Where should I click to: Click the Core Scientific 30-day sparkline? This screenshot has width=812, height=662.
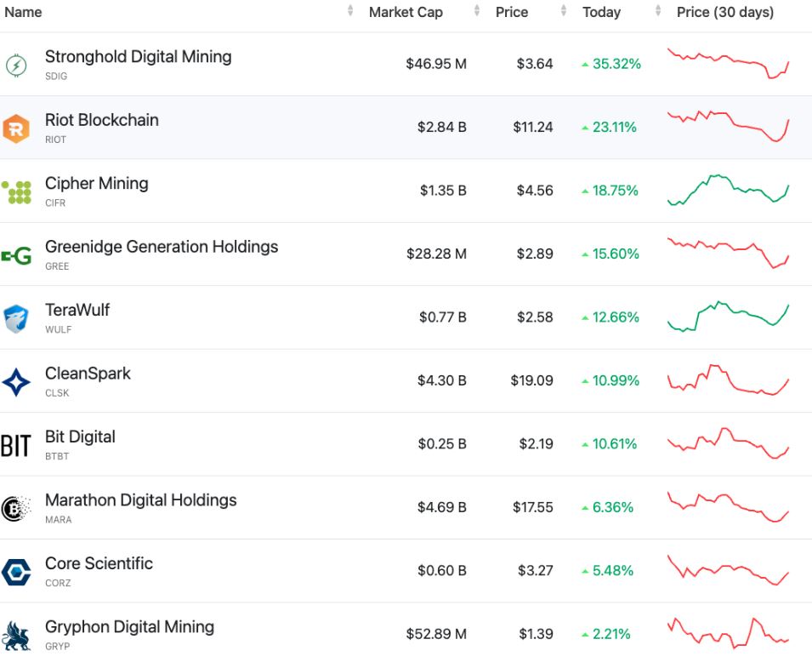pyautogui.click(x=728, y=570)
